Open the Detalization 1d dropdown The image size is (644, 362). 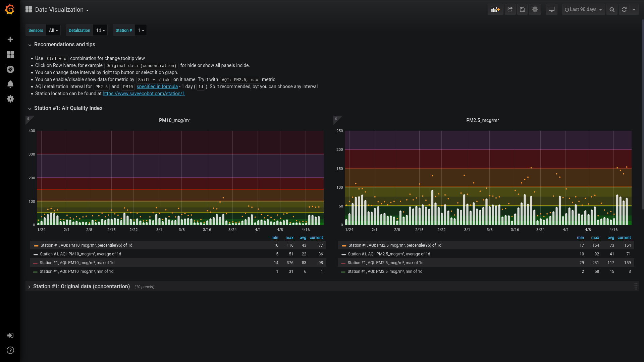click(x=100, y=31)
